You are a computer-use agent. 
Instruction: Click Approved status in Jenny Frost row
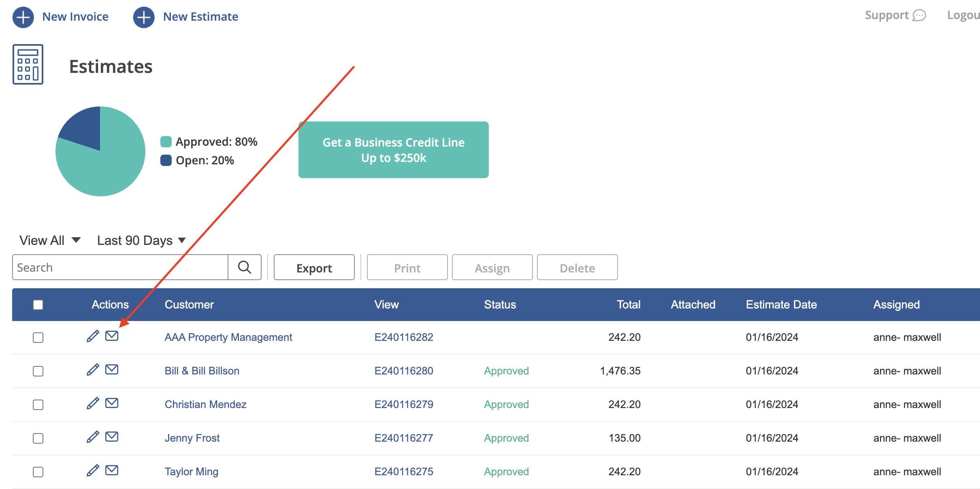(506, 438)
